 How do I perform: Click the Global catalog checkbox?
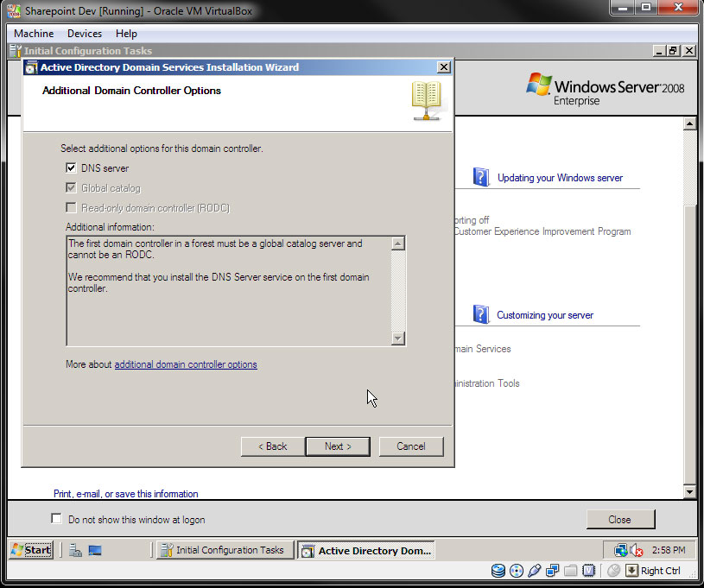tap(71, 187)
